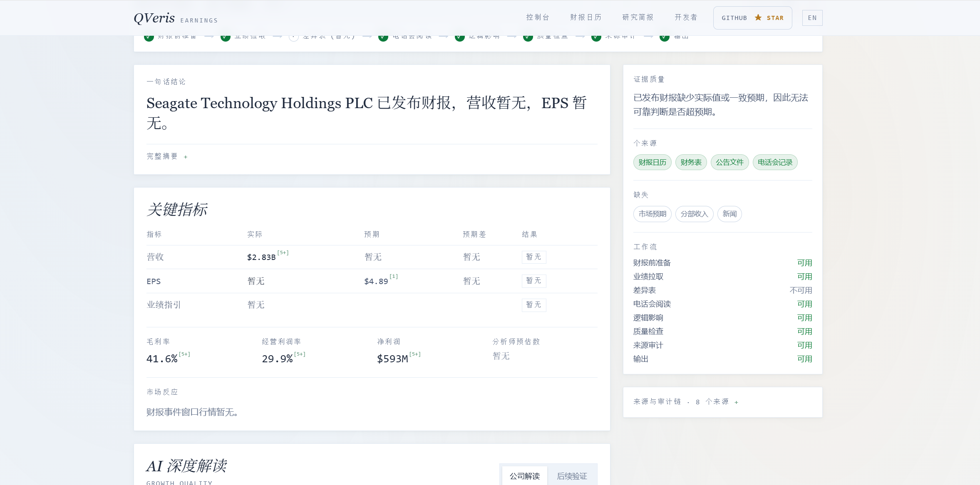Click the 29.9% 经营利润率 value
Image resolution: width=980 pixels, height=485 pixels.
pyautogui.click(x=277, y=359)
